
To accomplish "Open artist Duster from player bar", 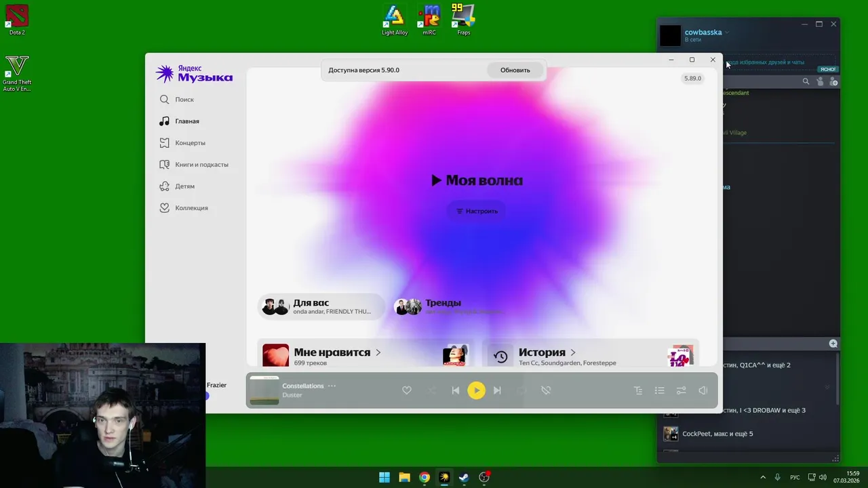I will 292,395.
